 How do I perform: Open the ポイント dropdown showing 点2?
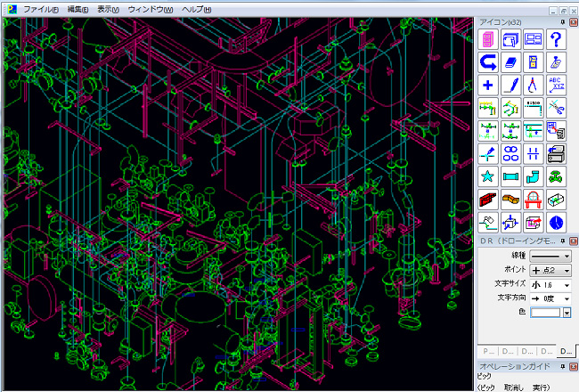[550, 271]
